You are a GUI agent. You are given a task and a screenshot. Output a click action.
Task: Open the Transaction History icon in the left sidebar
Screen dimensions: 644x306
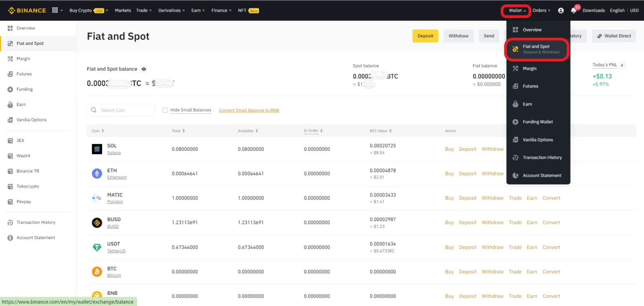tap(10, 223)
